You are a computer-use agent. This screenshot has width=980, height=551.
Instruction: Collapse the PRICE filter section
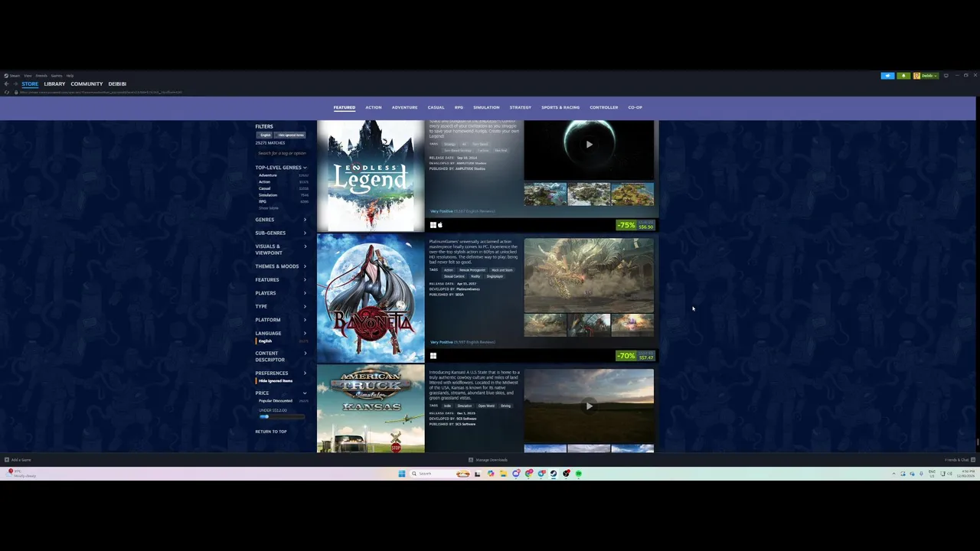(281, 393)
